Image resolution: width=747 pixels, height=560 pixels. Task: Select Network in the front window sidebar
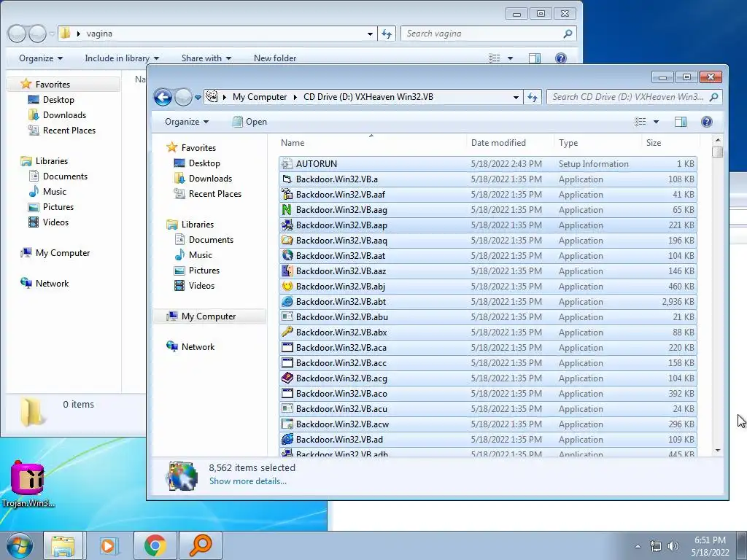pos(198,346)
